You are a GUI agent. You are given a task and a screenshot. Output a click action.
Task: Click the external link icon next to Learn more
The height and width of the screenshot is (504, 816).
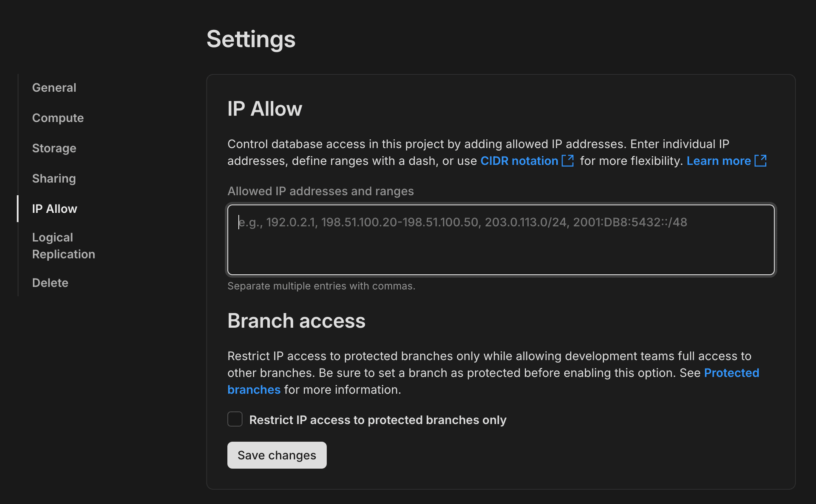point(761,161)
